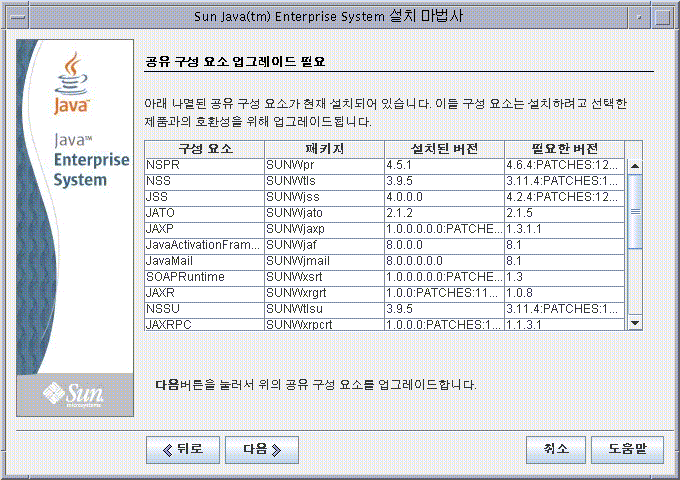The width and height of the screenshot is (680, 480).
Task: Click required version 1.3 cell in SOAPRuntime row
Action: point(565,277)
